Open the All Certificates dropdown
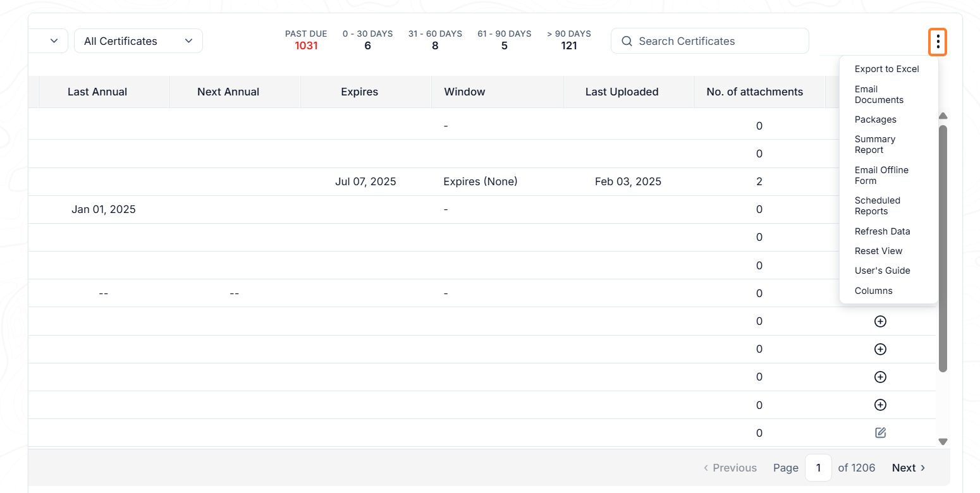The width and height of the screenshot is (980, 493). 138,41
